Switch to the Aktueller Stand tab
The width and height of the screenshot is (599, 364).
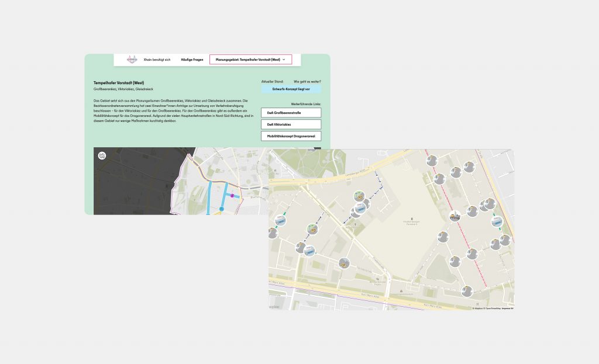click(272, 81)
